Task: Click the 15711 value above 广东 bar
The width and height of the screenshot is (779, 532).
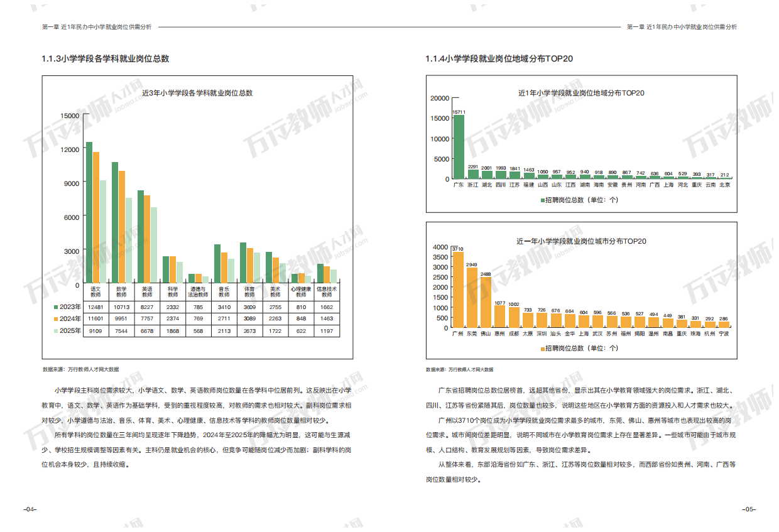Action: coord(459,112)
